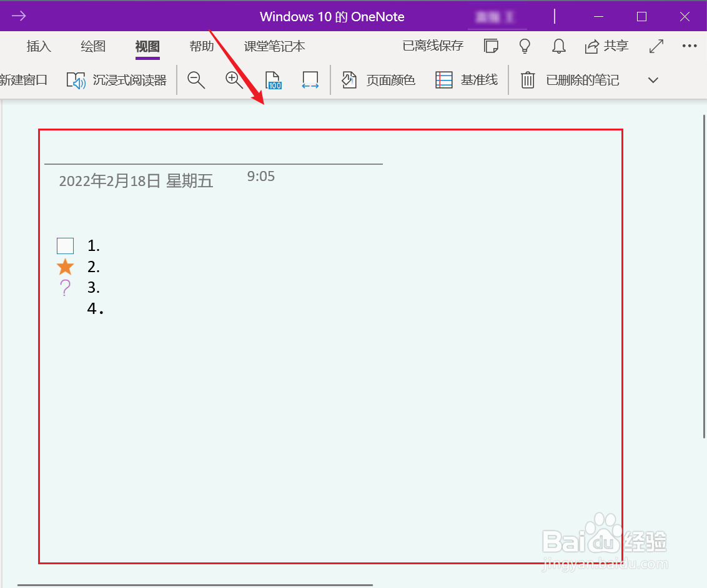Open the 帮助 tab
This screenshot has height=588, width=707.
pos(202,46)
